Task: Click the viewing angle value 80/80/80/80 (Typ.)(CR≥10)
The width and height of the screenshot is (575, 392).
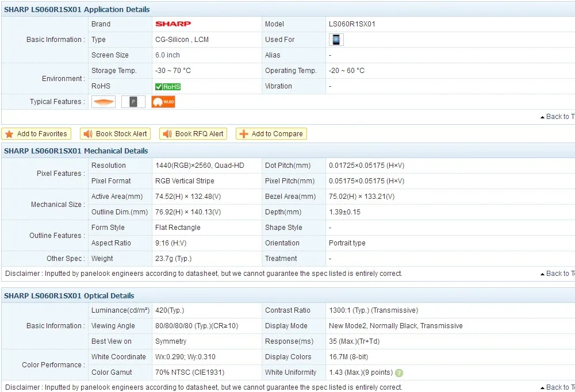Action: pyautogui.click(x=197, y=326)
